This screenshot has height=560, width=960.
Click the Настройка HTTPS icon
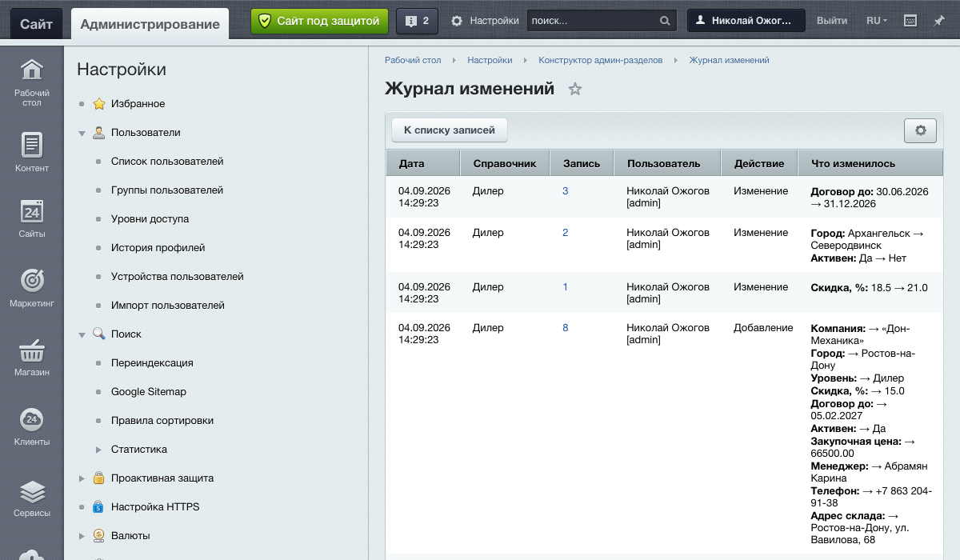click(x=98, y=507)
